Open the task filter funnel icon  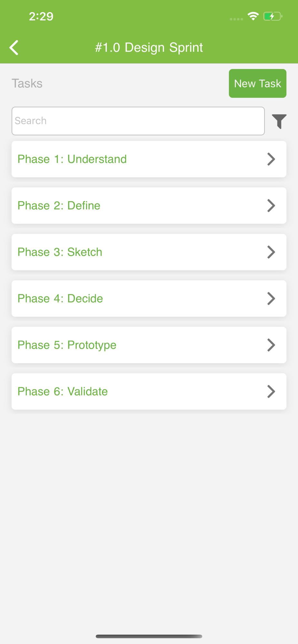279,121
